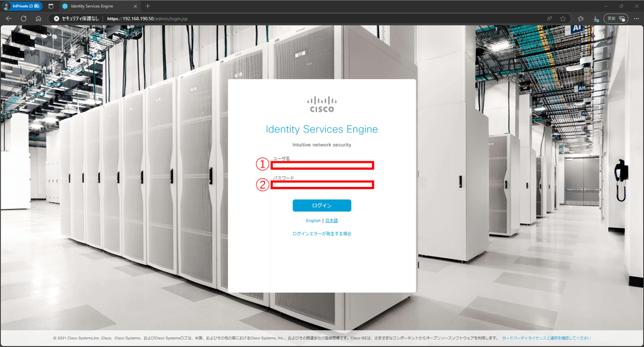Screen dimensions: 644x347
Task: Reload the current page
Action: pos(24,18)
